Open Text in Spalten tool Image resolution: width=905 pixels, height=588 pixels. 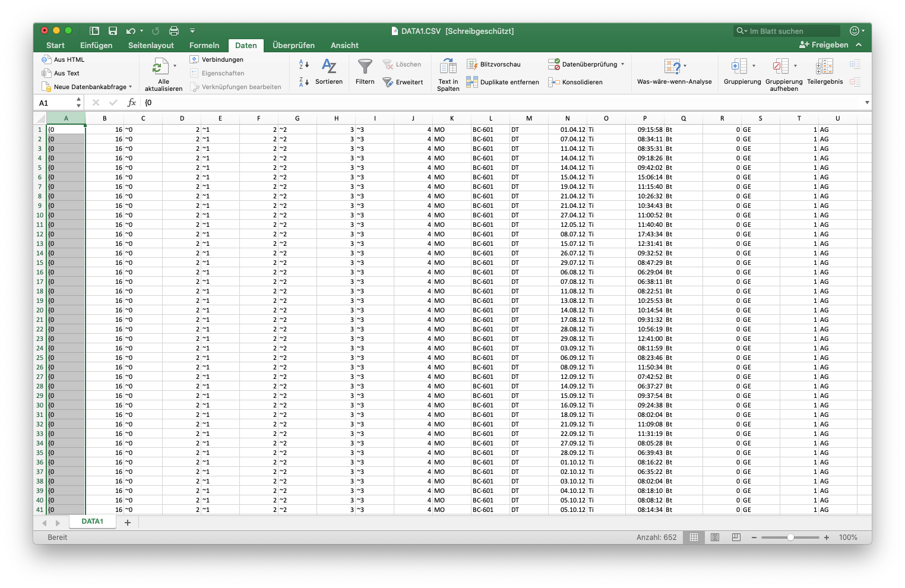click(x=448, y=67)
